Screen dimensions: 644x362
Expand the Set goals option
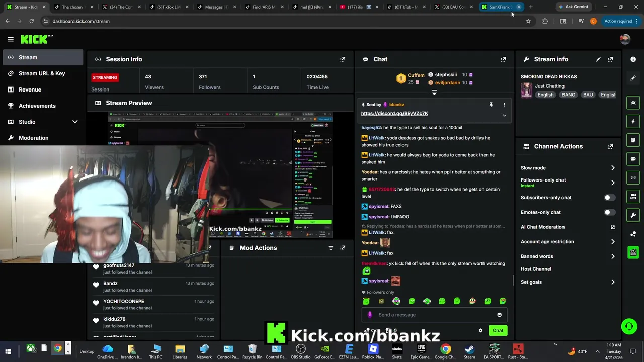[x=613, y=282]
